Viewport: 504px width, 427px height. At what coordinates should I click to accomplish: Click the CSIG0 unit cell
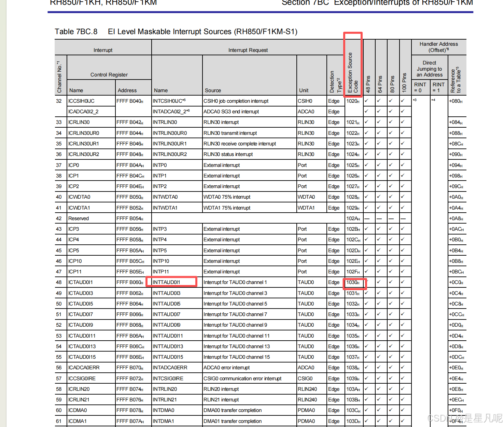tap(305, 379)
